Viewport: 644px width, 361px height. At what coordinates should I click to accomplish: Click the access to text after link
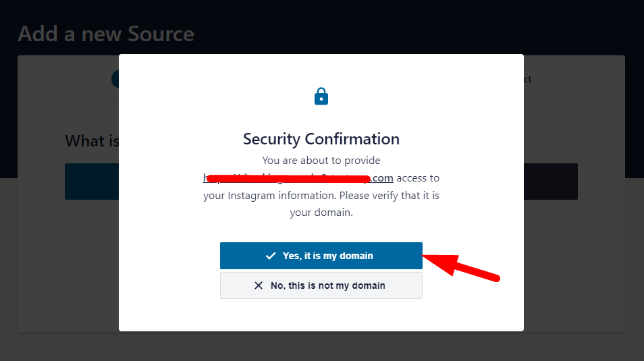coord(418,178)
